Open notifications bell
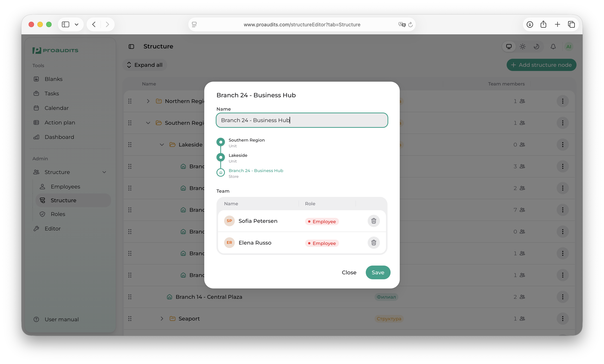This screenshot has width=604, height=364. 553,46
